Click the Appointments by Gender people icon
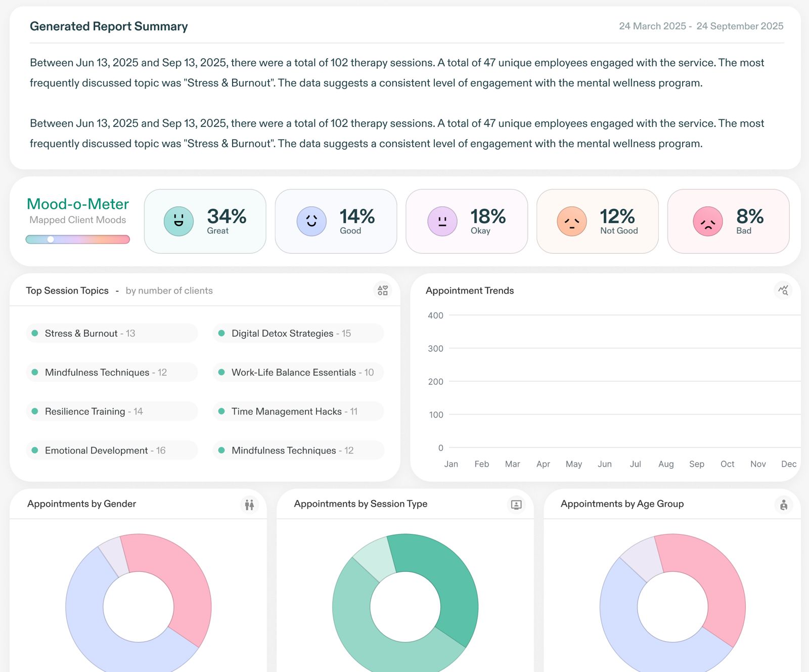The width and height of the screenshot is (809, 672). [249, 505]
